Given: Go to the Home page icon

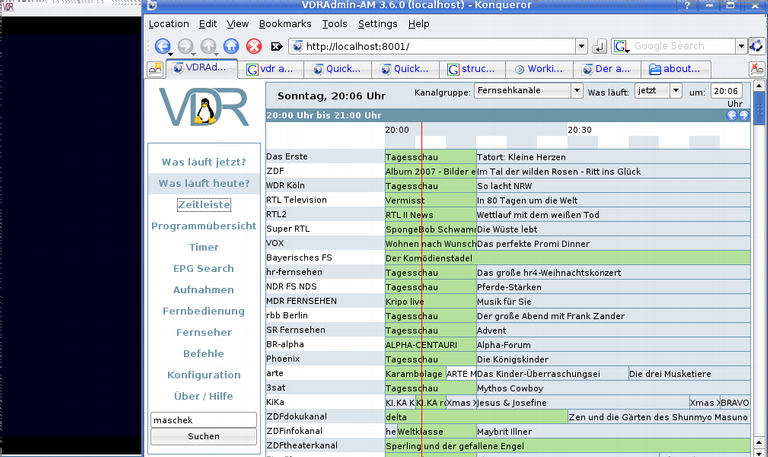Looking at the screenshot, I should [231, 46].
